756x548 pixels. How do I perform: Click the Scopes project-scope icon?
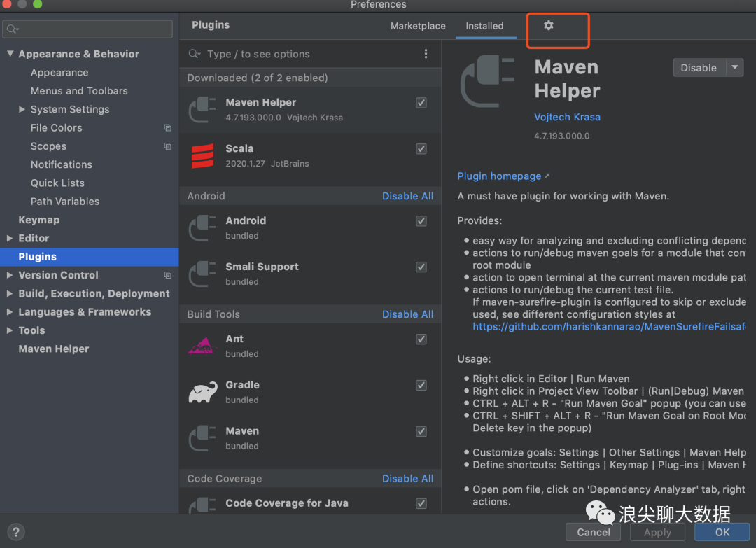coord(168,146)
